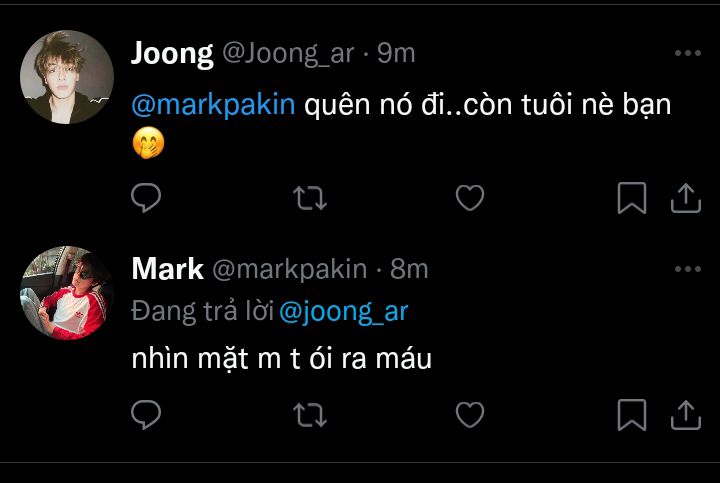Click the @joong_ar reply mention link
Image resolution: width=720 pixels, height=483 pixels.
tap(343, 312)
